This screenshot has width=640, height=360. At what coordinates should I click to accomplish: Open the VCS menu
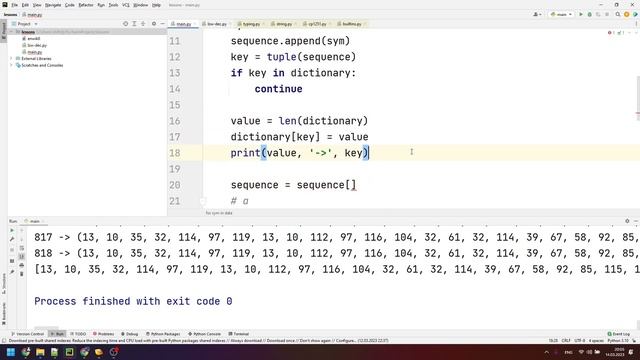pyautogui.click(x=126, y=5)
